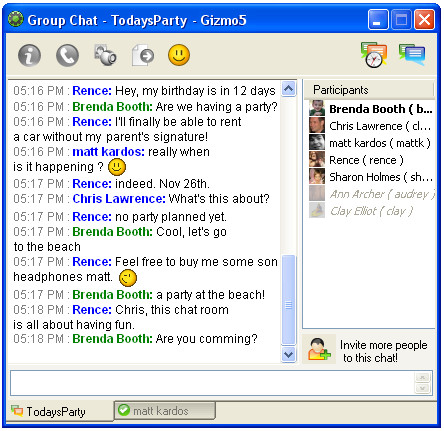Maximize the Group Chat window
The image size is (444, 431).
pyautogui.click(x=401, y=20)
